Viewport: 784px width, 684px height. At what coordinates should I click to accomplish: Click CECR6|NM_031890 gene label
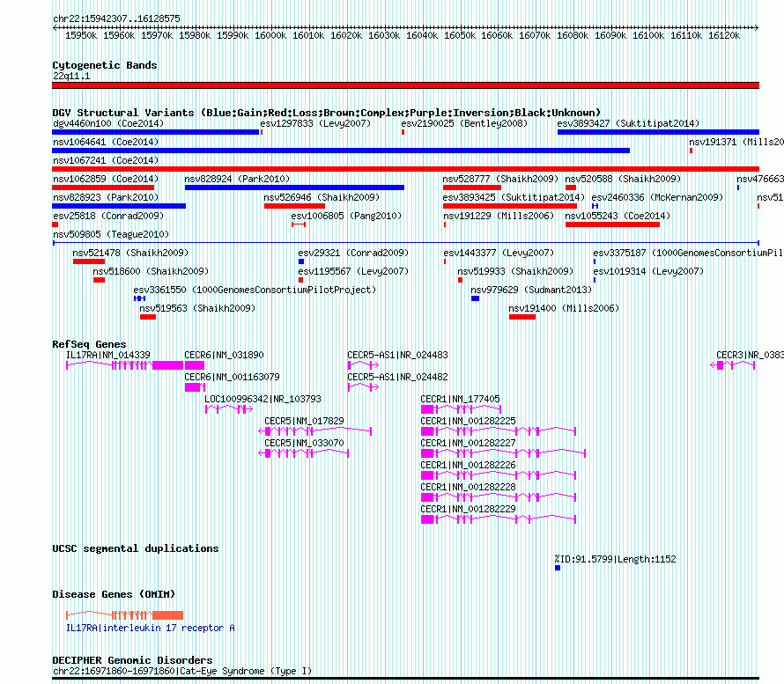224,355
